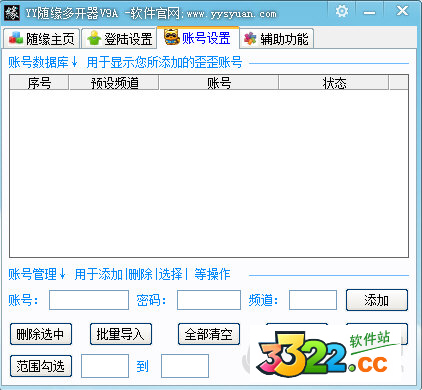Switch to the 随缘主页 tab
This screenshot has height=390, width=422.
click(42, 39)
